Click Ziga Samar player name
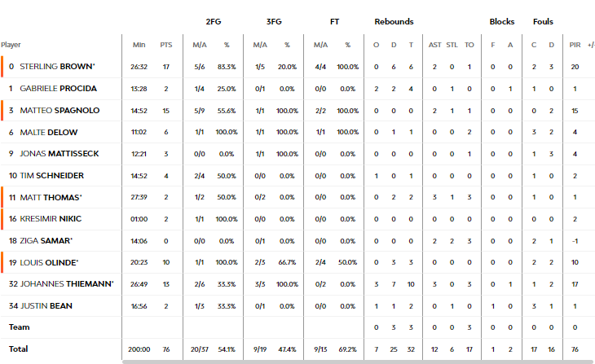The height and width of the screenshot is (364, 595). (46, 241)
